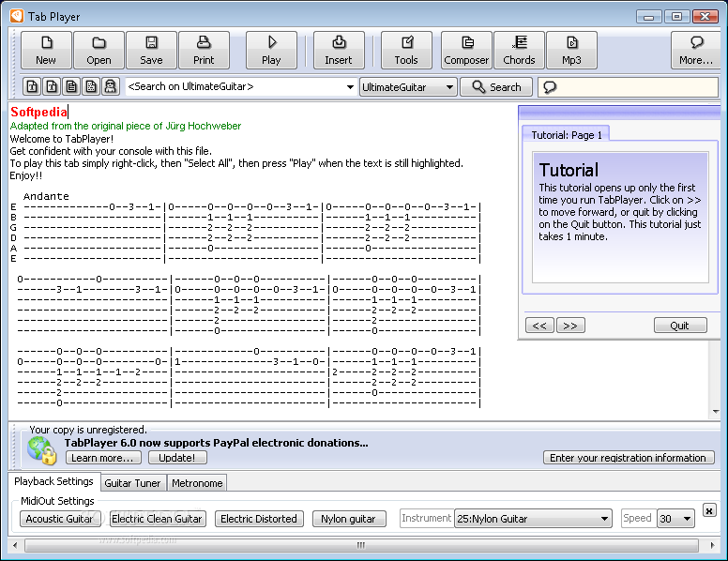Click the Mp3 toolbar button

click(571, 50)
